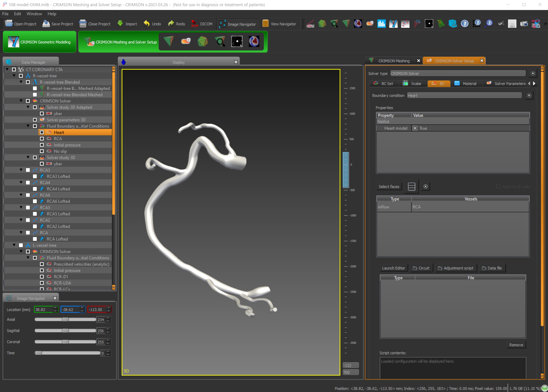Click the screenshot camera icon in toolbar
Viewport: 548px width, 392px height.
pyautogui.click(x=524, y=24)
